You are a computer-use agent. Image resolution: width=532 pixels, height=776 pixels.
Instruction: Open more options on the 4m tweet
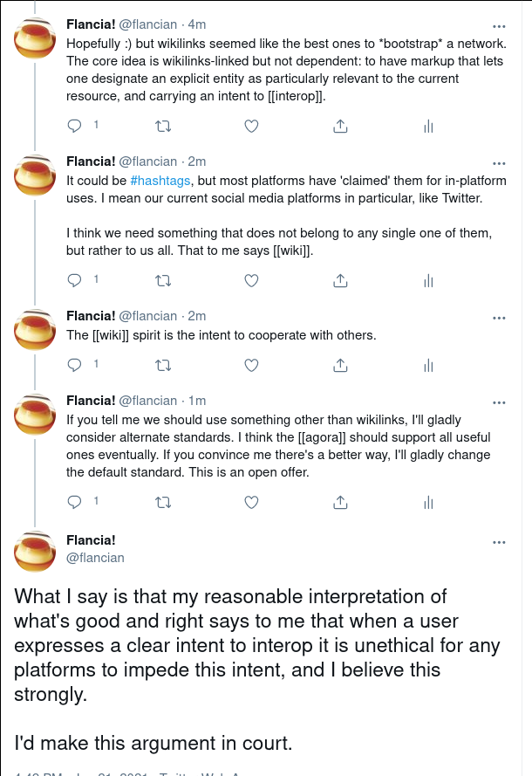pos(499,26)
